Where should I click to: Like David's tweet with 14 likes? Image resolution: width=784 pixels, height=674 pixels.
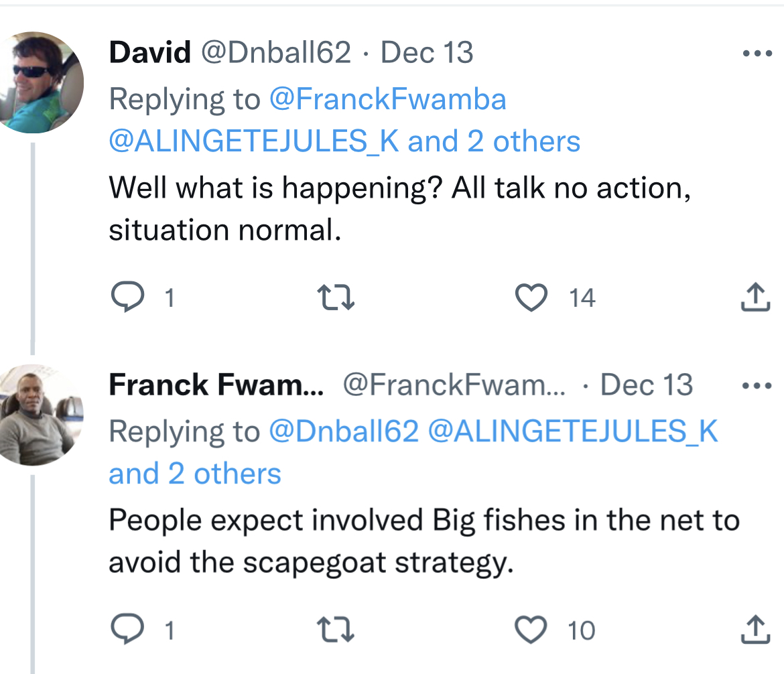(531, 297)
